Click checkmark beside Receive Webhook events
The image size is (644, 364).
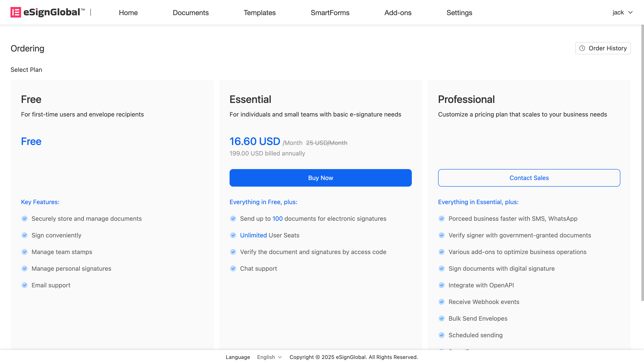click(x=442, y=302)
